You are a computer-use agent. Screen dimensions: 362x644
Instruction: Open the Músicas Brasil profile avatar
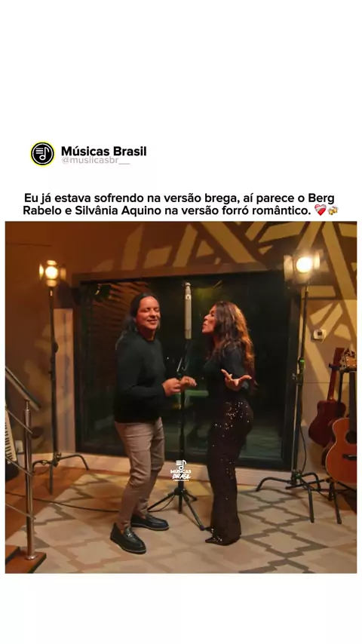(x=42, y=154)
